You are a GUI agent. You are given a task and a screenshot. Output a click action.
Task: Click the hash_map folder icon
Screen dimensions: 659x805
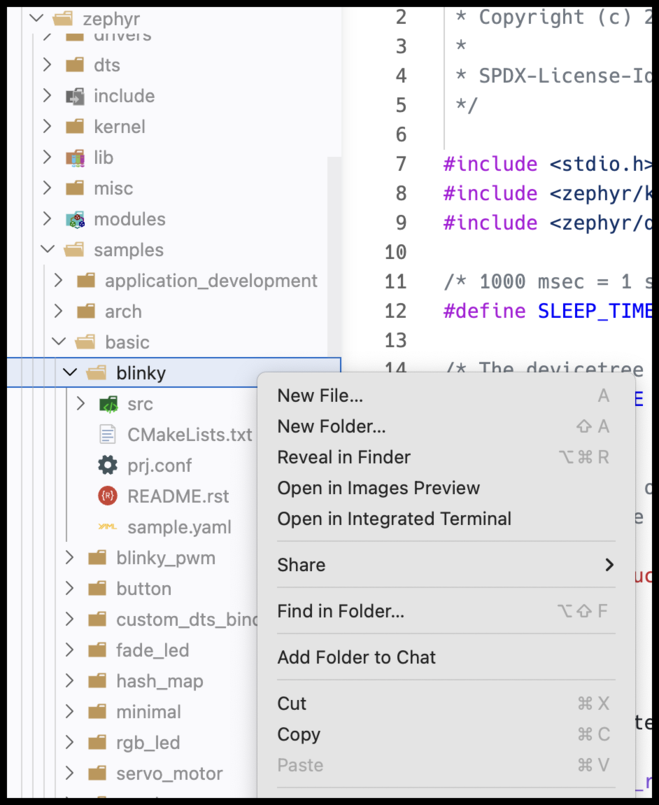[98, 681]
